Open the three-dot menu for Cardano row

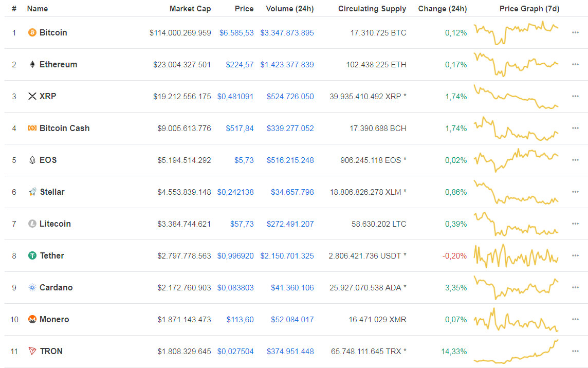point(575,288)
